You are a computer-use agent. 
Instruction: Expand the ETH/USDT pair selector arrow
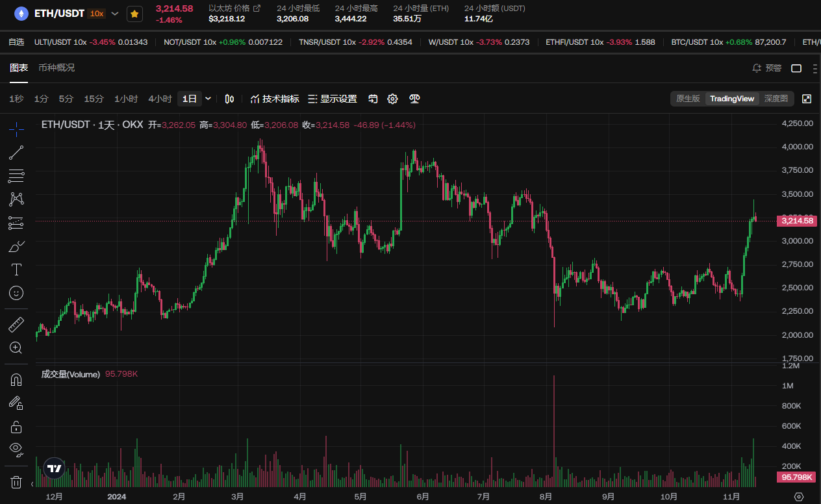click(x=115, y=13)
